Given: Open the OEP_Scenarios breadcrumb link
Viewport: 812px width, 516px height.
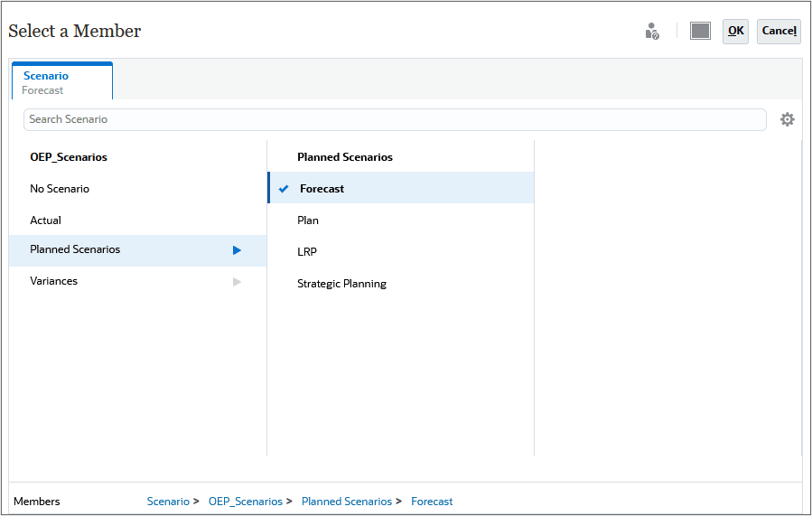Looking at the screenshot, I should [x=246, y=502].
